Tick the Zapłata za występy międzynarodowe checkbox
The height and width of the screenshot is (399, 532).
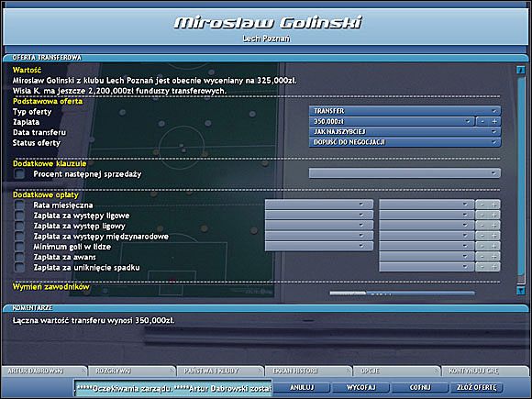click(x=19, y=236)
